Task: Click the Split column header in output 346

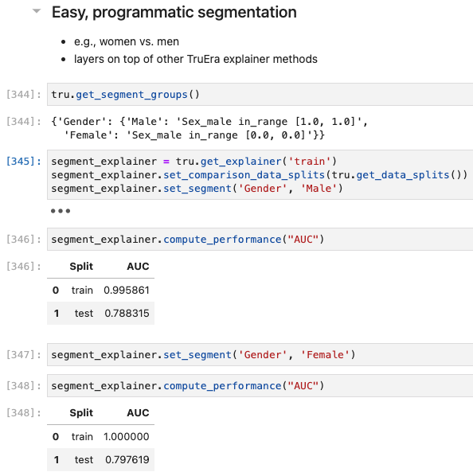Action: [x=81, y=266]
